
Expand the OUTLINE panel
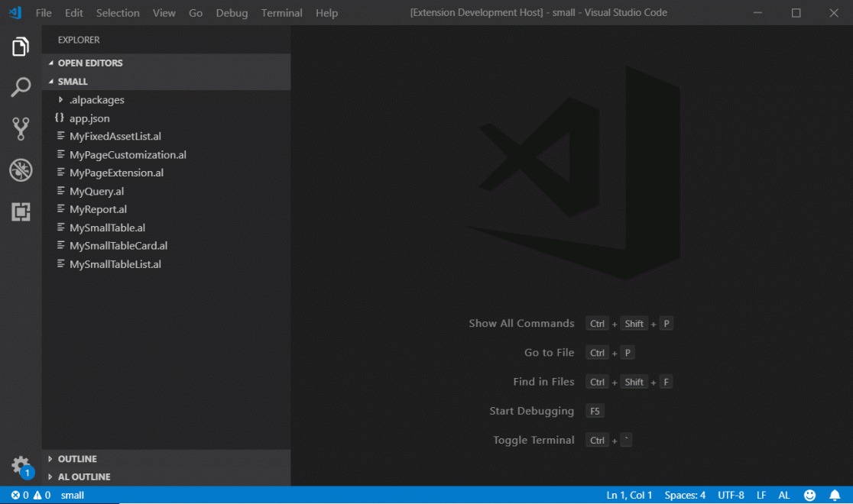pos(76,458)
